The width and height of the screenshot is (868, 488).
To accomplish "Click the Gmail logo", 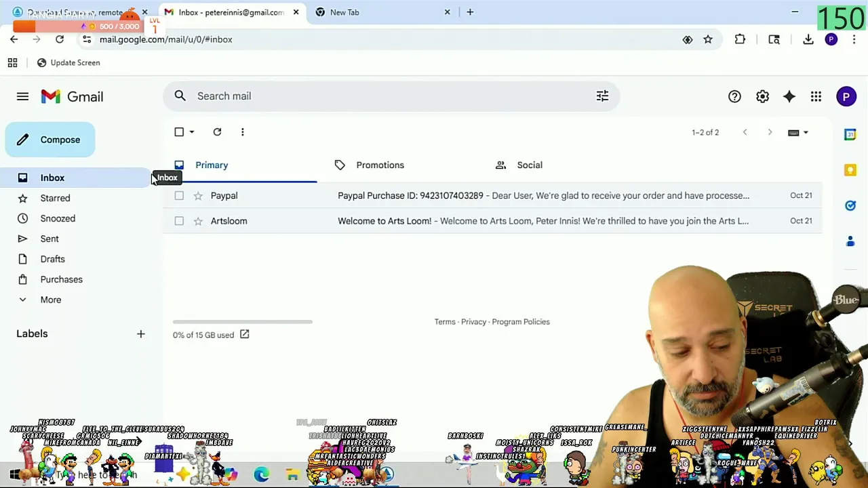I will point(72,96).
